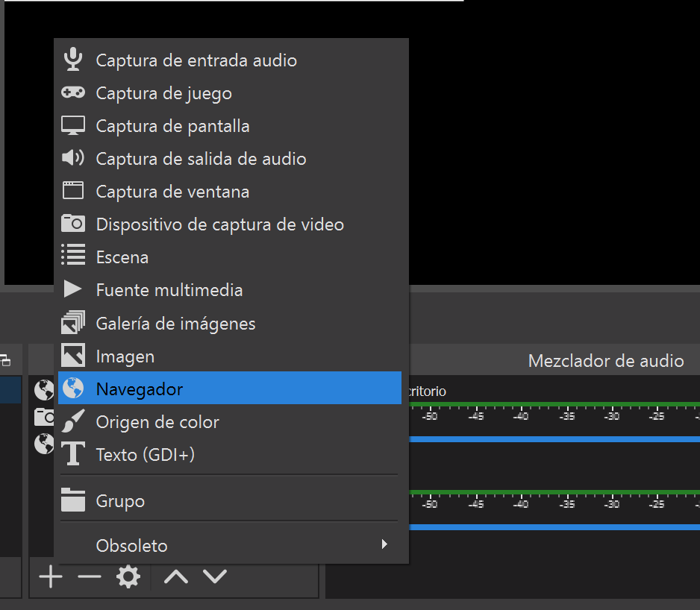Move source down with the down arrow
This screenshot has height=610, width=700.
click(x=215, y=576)
